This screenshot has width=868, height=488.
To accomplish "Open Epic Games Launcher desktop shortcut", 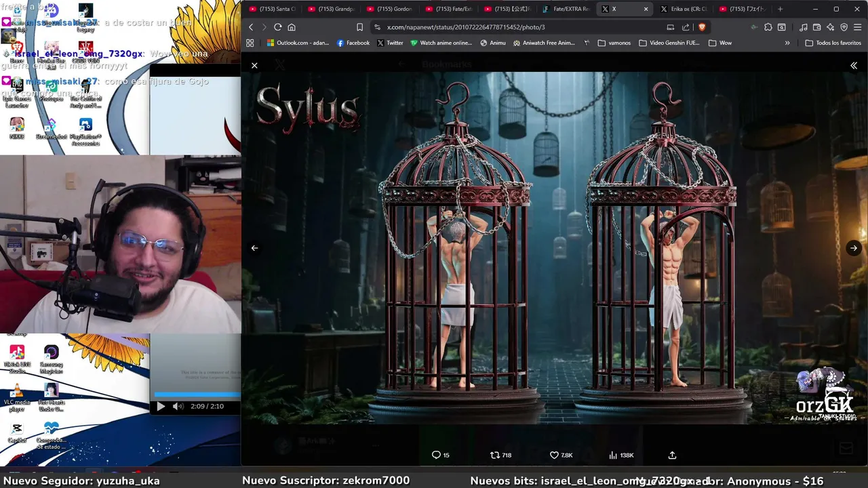I will [17, 94].
